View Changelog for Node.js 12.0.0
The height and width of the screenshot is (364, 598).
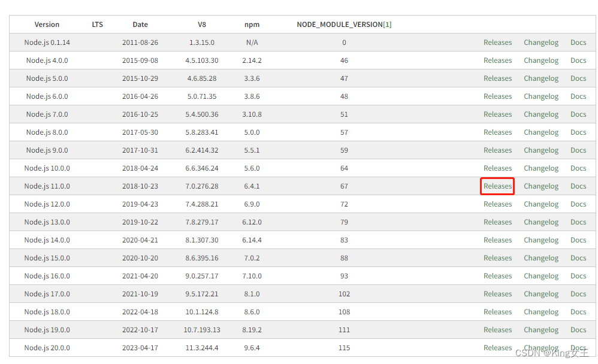coord(541,204)
